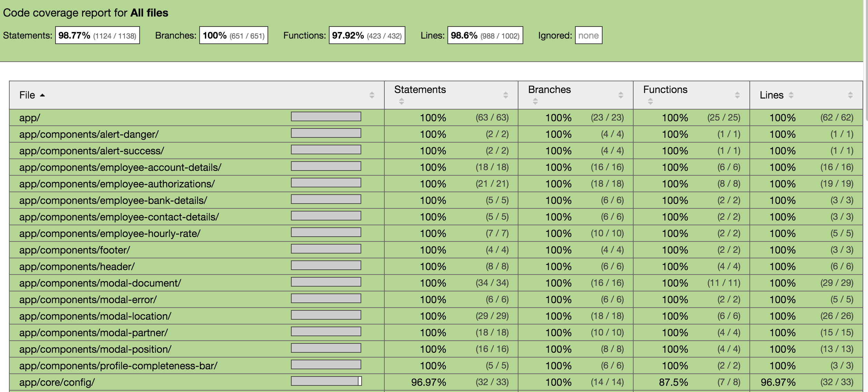Open app/components/profile-completeness-bar/ link

[118, 366]
